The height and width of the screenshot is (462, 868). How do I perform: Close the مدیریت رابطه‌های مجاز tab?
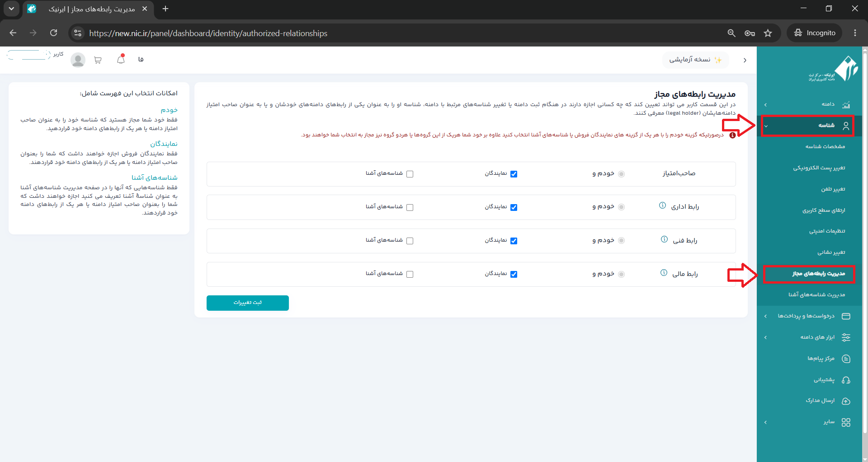pos(145,9)
